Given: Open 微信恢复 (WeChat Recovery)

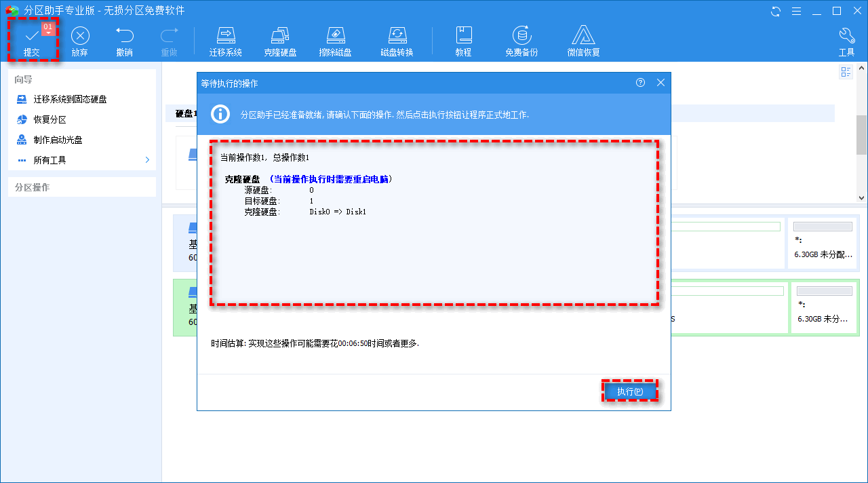Looking at the screenshot, I should (x=583, y=39).
